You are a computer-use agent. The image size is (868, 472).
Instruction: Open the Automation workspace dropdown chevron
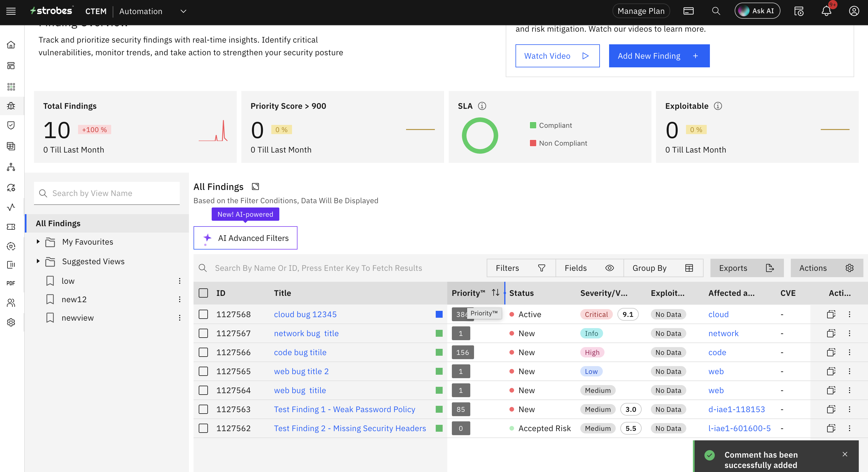click(183, 11)
